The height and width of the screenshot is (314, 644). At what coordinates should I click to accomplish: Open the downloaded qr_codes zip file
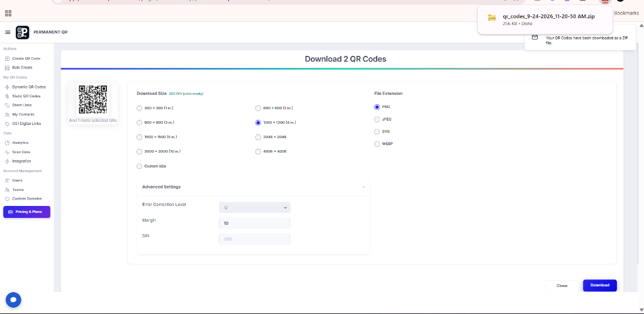coord(548,17)
